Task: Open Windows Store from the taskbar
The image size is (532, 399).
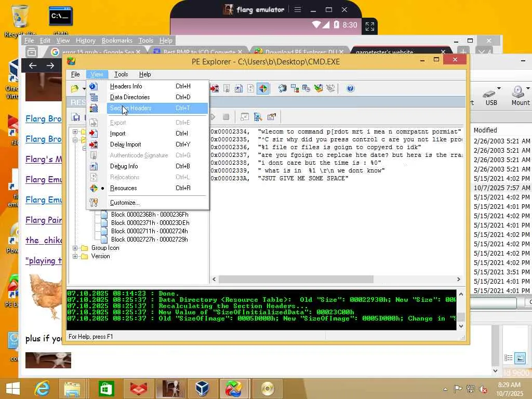Action: 106,389
